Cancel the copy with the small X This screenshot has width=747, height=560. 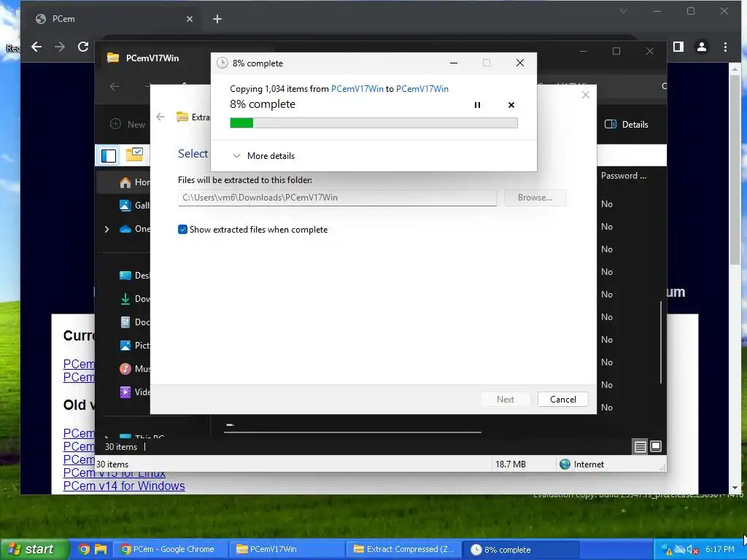point(511,105)
